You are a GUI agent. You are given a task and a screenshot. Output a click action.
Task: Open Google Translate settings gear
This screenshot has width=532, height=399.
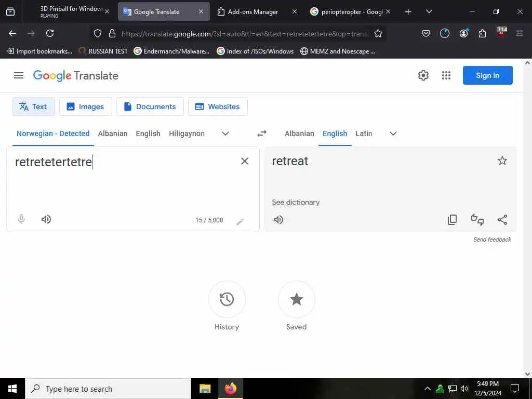[x=423, y=75]
